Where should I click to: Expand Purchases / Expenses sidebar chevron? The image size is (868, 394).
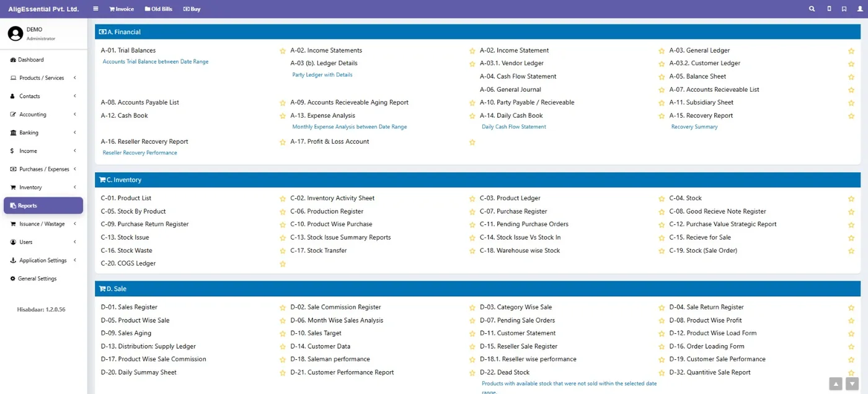coord(74,169)
